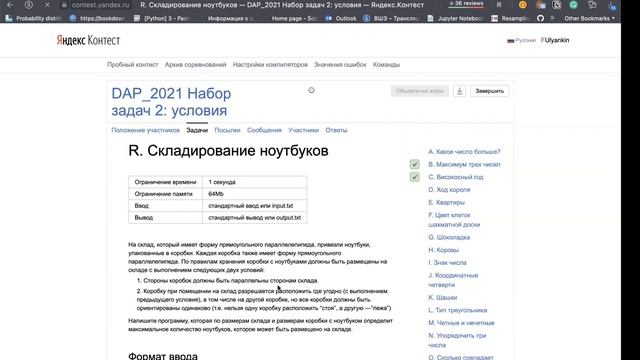This screenshot has height=360, width=640.
Task: Click green checkmark next to problem B
Action: click(414, 164)
